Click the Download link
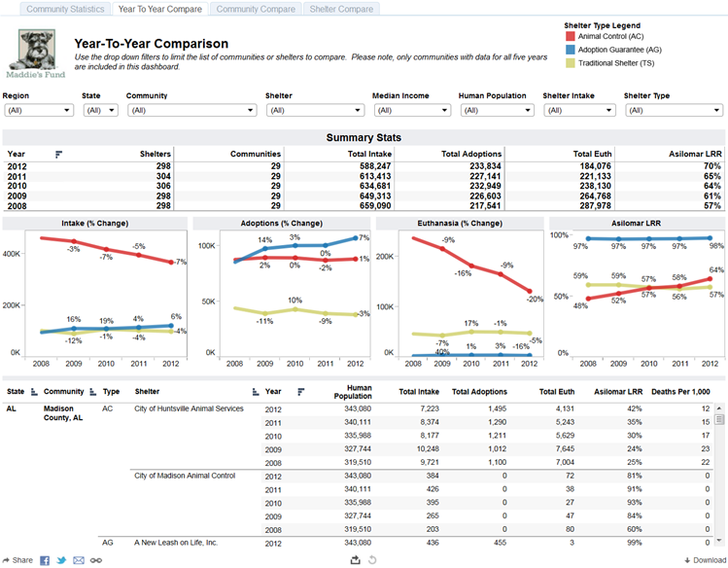The image size is (728, 568). 706,560
